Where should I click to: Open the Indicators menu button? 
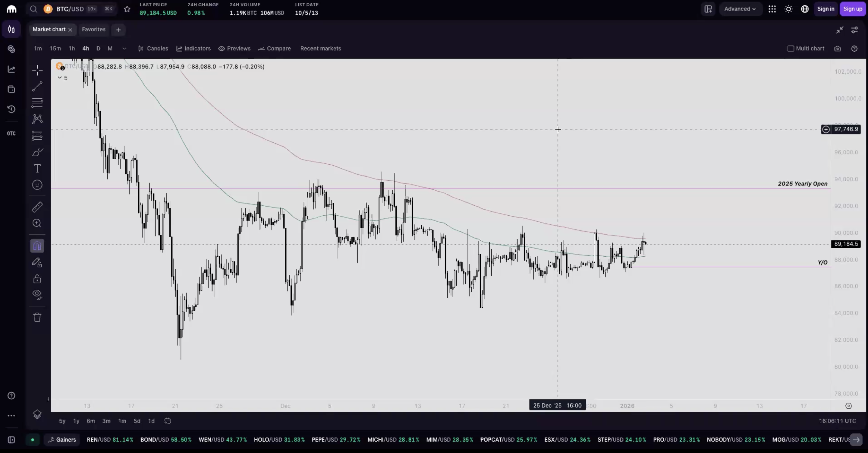tap(193, 49)
